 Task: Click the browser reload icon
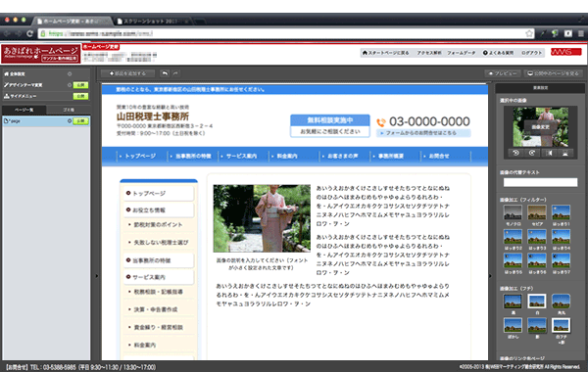(x=30, y=33)
